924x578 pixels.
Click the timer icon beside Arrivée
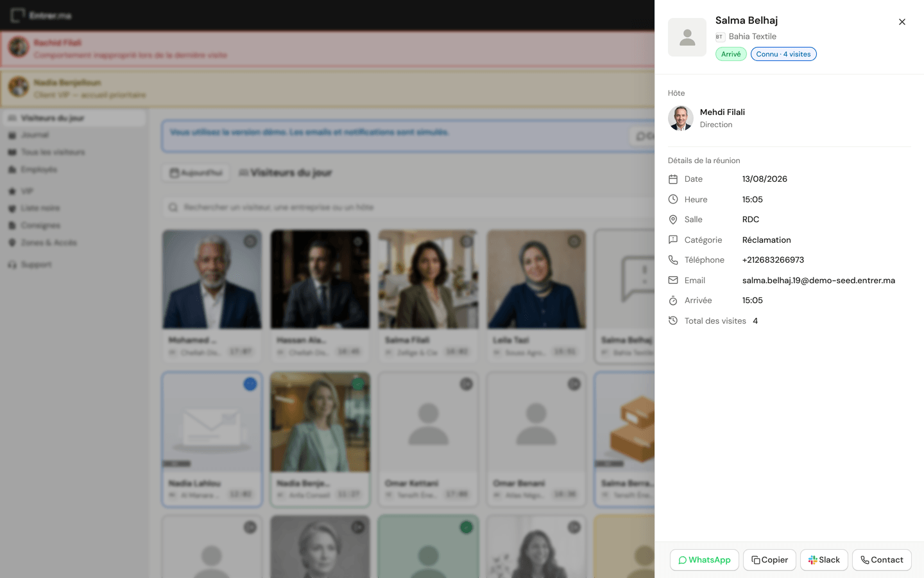(x=673, y=301)
